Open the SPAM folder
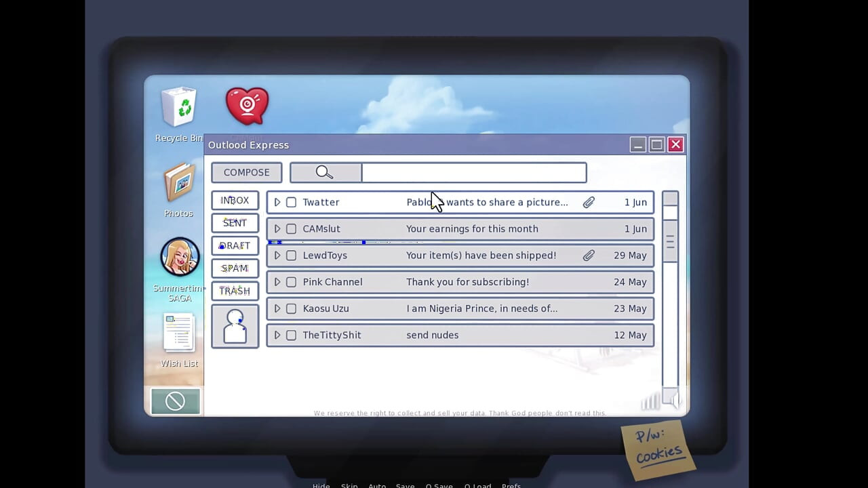The width and height of the screenshot is (868, 488). tap(235, 268)
